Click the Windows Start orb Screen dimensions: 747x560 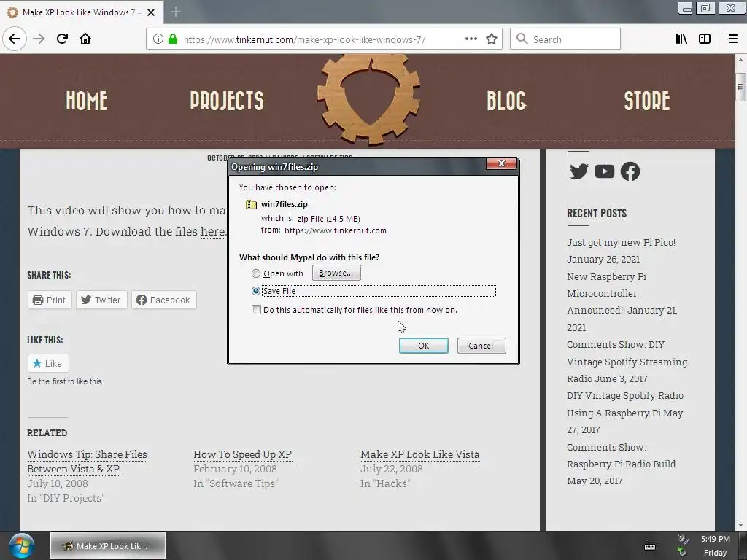click(21, 545)
